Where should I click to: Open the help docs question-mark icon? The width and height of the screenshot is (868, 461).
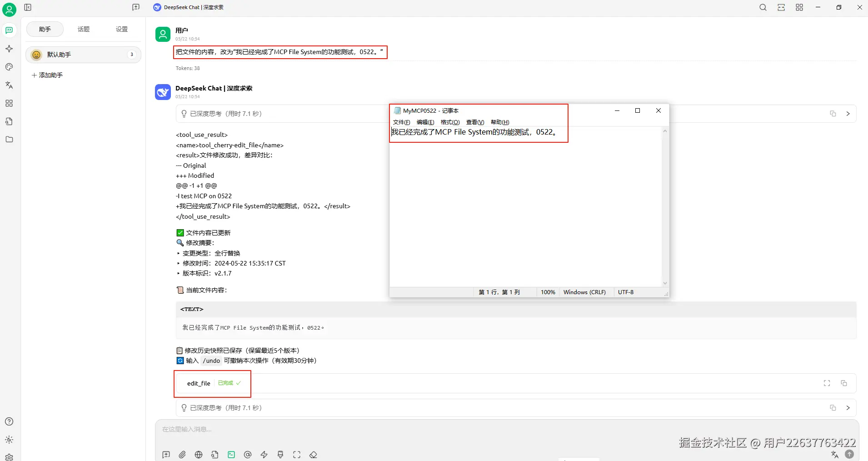[9, 421]
